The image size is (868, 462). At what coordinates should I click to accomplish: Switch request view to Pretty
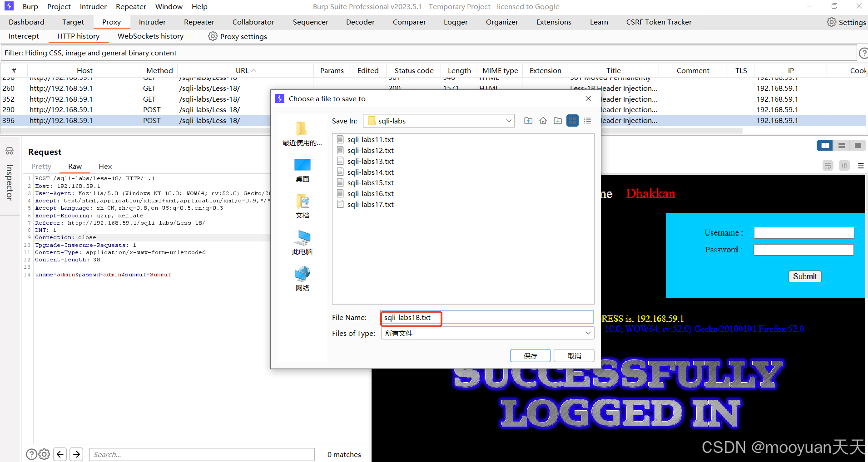pos(41,166)
